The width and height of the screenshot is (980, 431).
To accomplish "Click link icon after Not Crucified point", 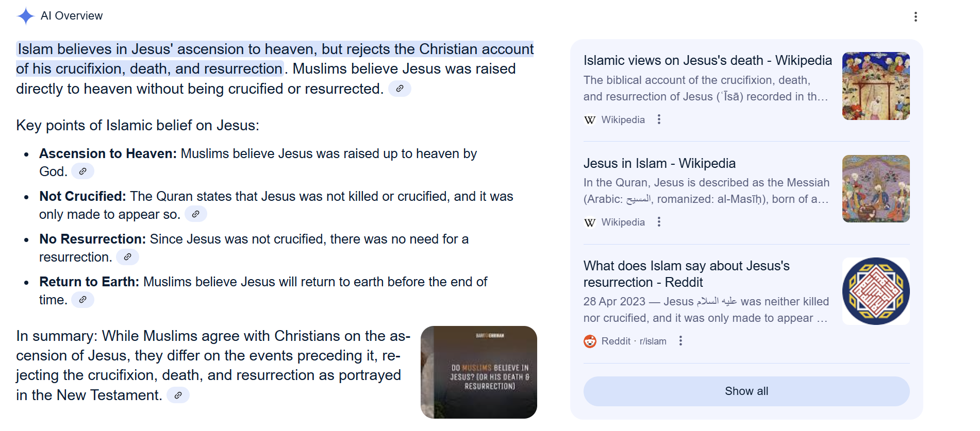I will click(196, 214).
